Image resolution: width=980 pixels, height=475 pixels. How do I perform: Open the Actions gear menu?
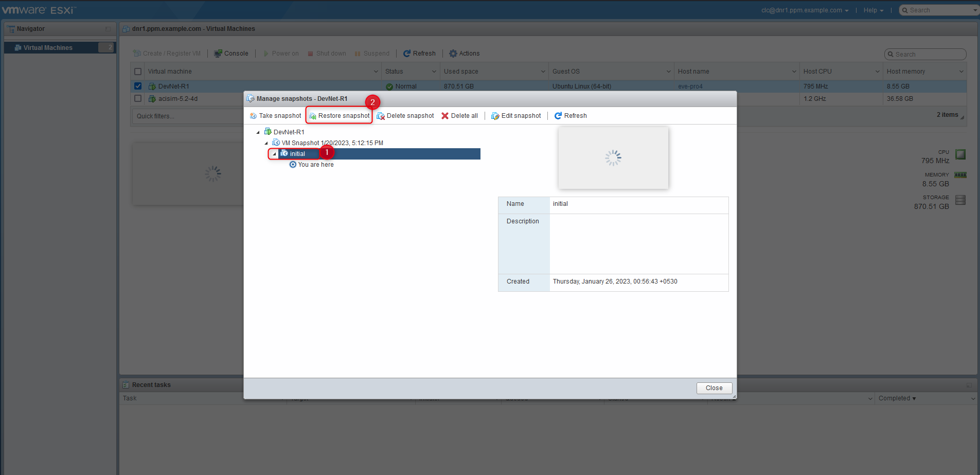point(464,54)
